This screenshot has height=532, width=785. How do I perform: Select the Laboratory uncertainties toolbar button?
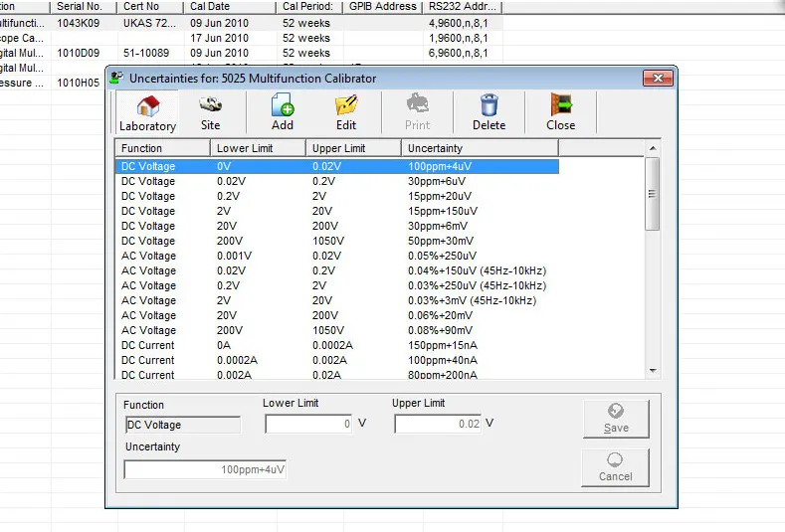pyautogui.click(x=147, y=112)
